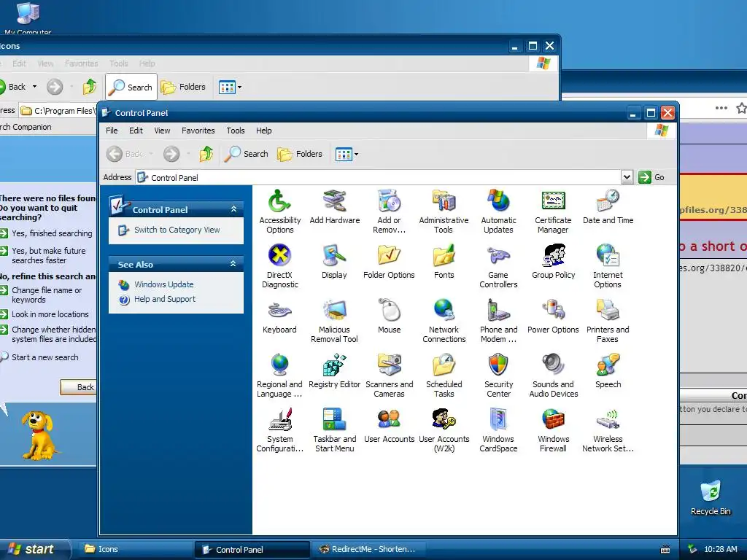Open Tools menu in Control Panel
Image resolution: width=747 pixels, height=560 pixels.
(x=236, y=131)
